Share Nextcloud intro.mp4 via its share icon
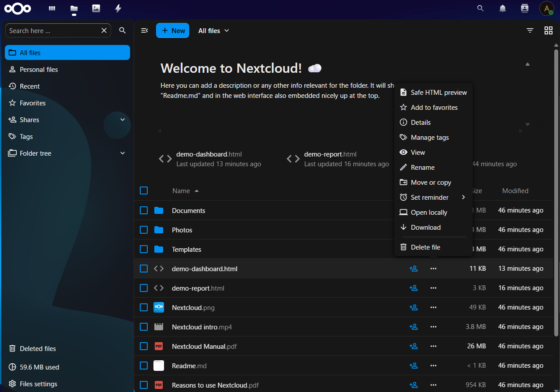 click(414, 327)
